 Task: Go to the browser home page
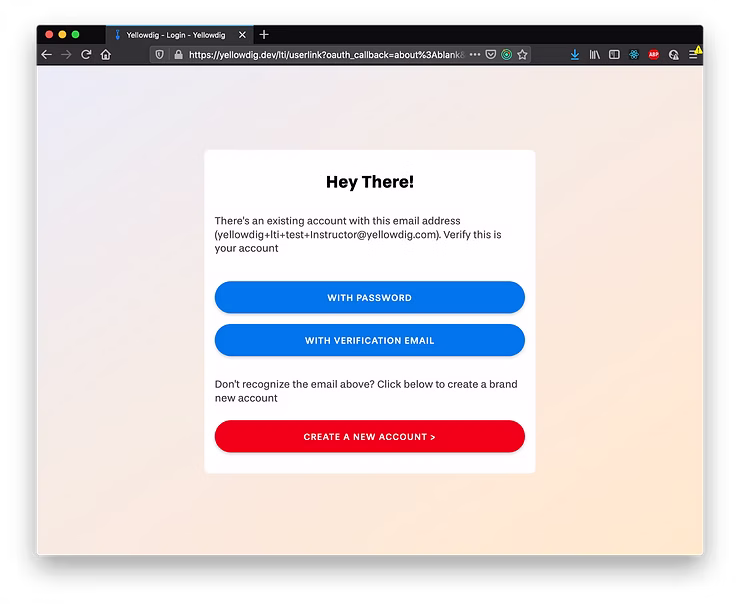click(106, 55)
